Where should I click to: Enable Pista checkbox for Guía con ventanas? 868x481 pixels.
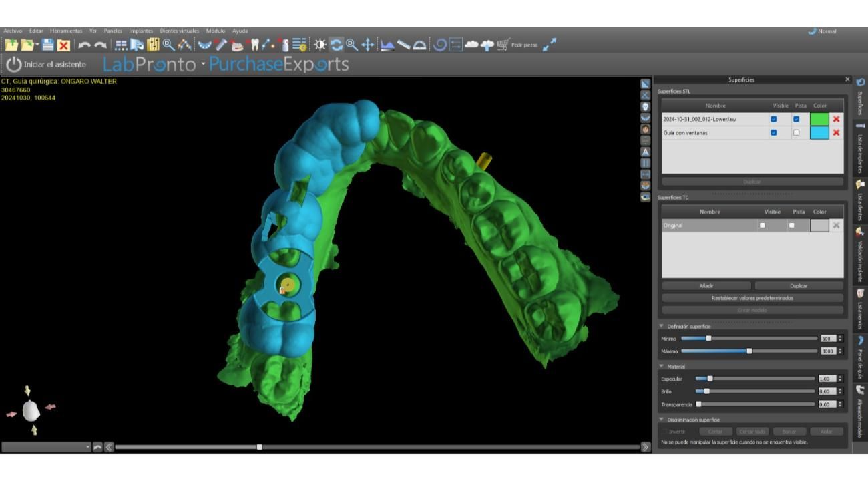click(x=796, y=132)
